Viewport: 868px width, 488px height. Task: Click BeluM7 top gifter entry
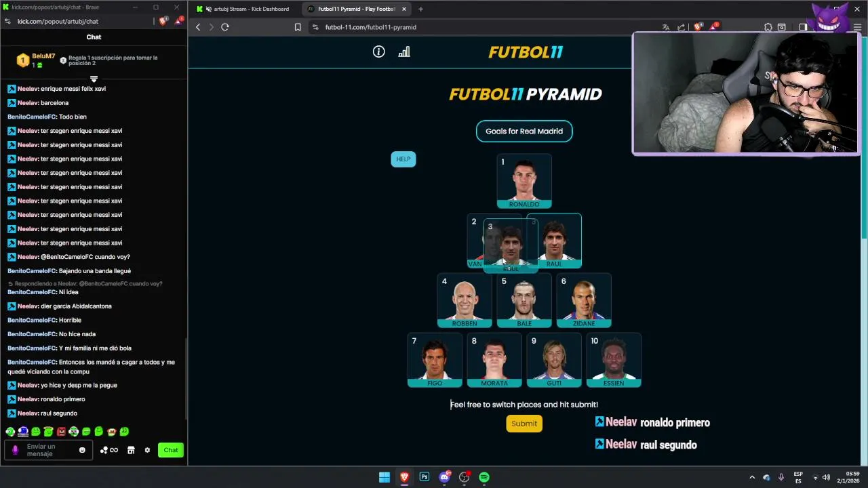[x=36, y=60]
